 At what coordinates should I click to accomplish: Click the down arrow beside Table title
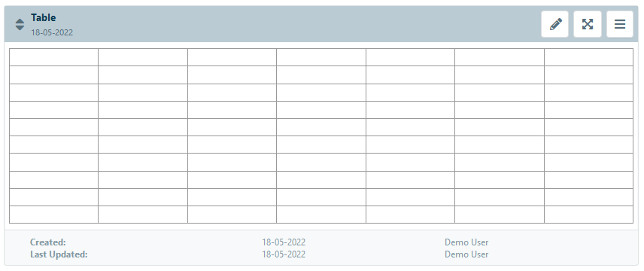(x=20, y=28)
